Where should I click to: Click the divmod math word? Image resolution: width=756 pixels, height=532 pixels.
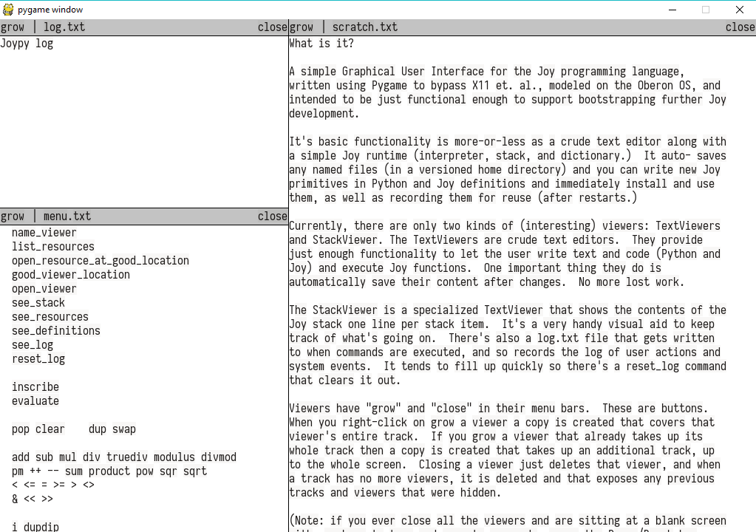(x=218, y=457)
